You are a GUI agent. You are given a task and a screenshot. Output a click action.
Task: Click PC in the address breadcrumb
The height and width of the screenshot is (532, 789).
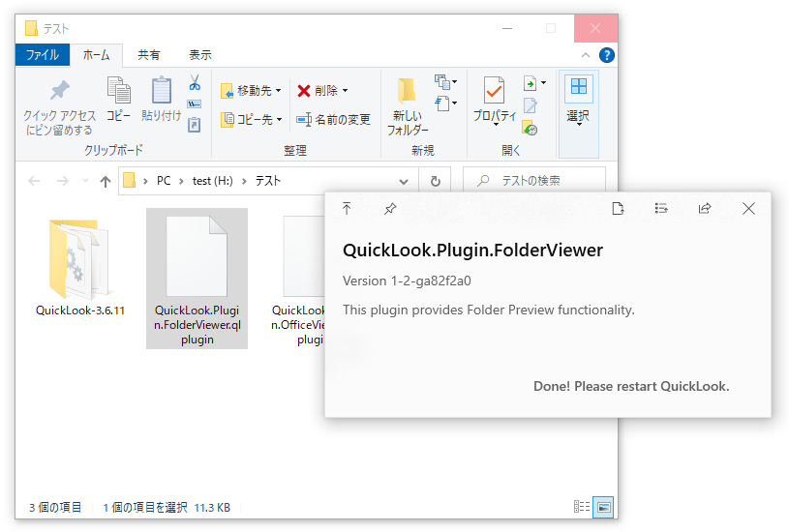(164, 181)
